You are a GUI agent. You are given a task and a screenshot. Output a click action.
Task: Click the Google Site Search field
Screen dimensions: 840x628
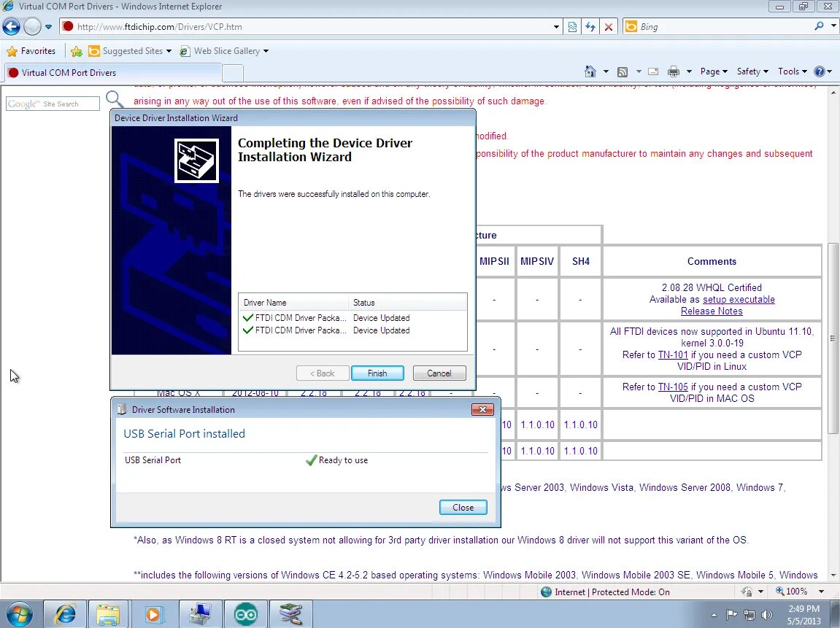(x=53, y=104)
